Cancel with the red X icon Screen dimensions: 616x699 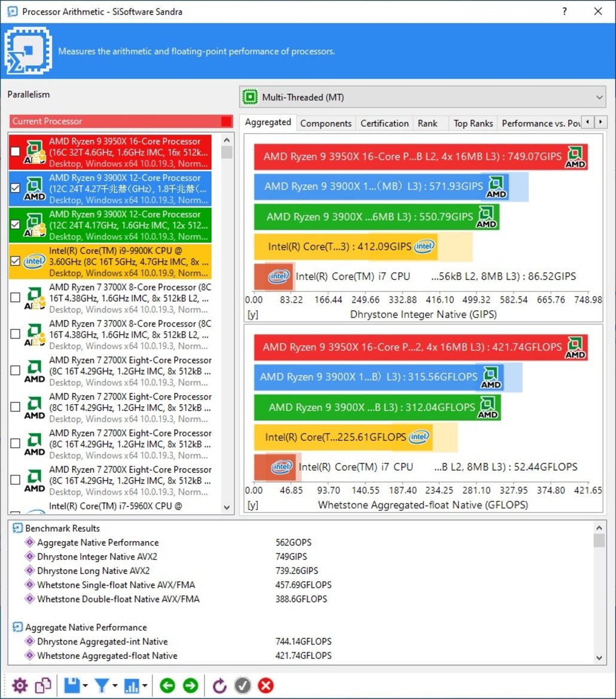coord(266,685)
